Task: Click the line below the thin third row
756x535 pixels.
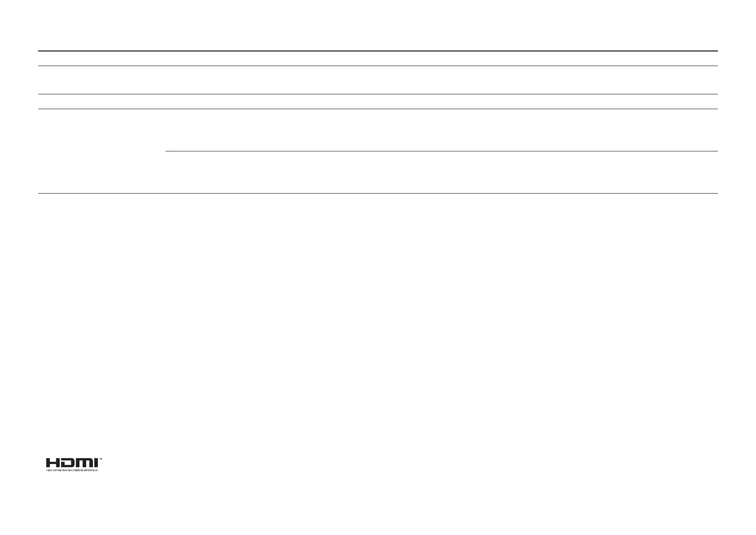Action: coord(378,109)
